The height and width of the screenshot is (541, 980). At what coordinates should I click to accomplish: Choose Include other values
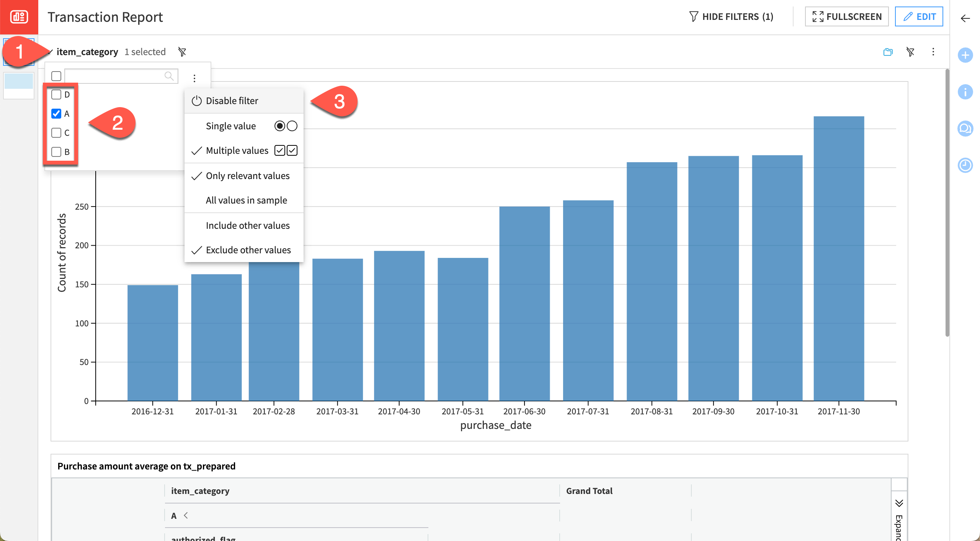click(244, 225)
